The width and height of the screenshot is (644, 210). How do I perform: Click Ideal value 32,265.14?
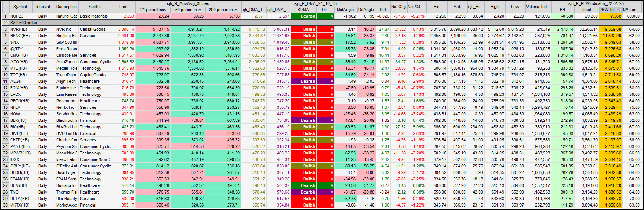586,29
